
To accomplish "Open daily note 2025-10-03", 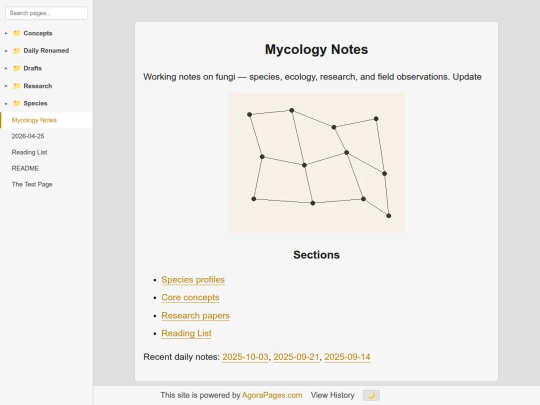I will pyautogui.click(x=245, y=357).
